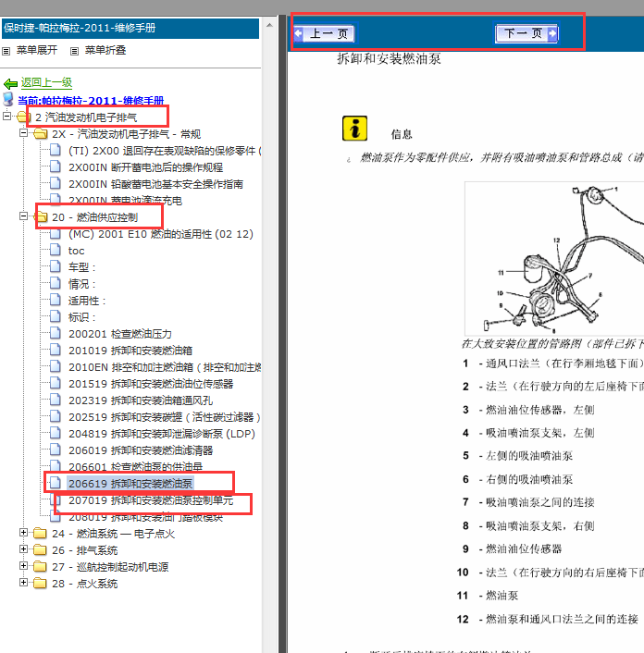The height and width of the screenshot is (653, 644).
Task: Click 菜单折叠 to collapse the menu
Action: tap(105, 50)
